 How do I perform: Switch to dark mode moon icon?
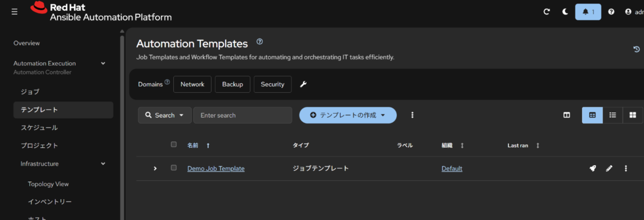(x=565, y=12)
